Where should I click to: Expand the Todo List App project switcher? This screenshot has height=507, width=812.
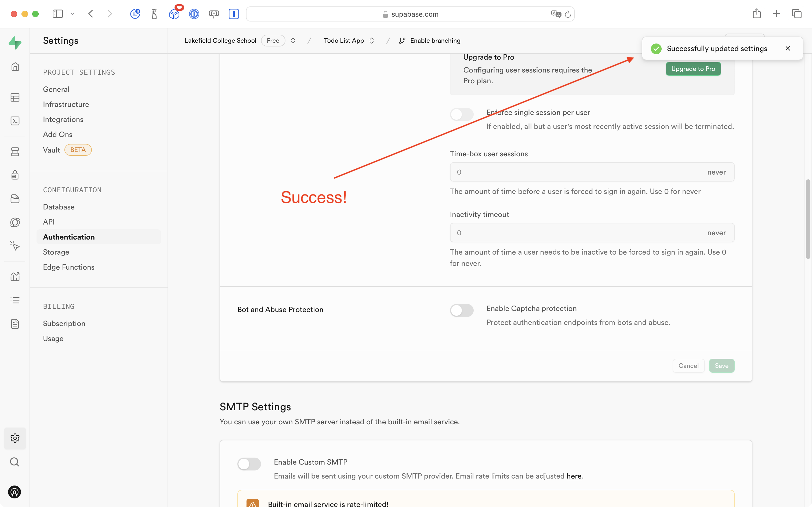click(x=371, y=41)
